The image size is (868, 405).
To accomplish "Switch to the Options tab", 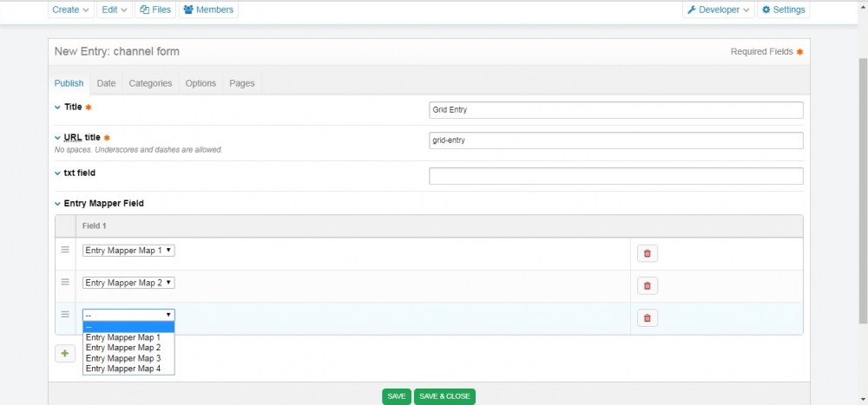I will click(201, 83).
